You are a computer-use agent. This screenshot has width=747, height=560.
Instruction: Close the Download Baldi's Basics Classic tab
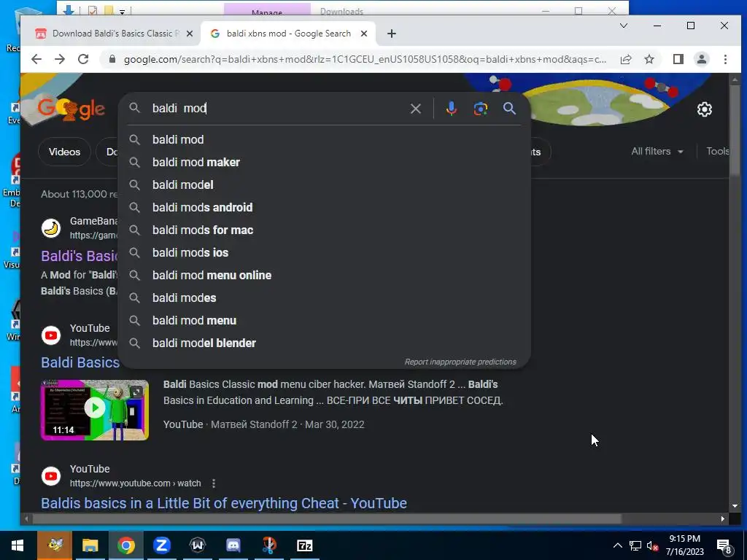(189, 34)
